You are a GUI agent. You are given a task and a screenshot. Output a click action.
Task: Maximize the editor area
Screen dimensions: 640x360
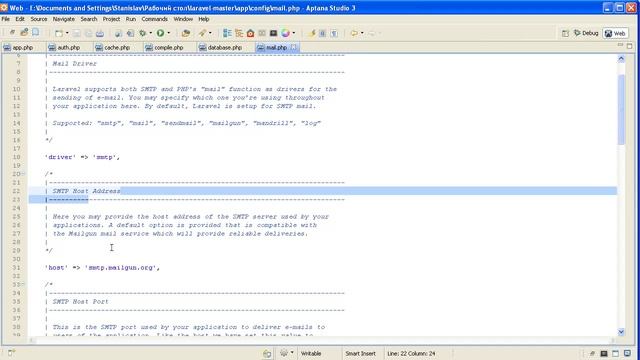(x=629, y=46)
